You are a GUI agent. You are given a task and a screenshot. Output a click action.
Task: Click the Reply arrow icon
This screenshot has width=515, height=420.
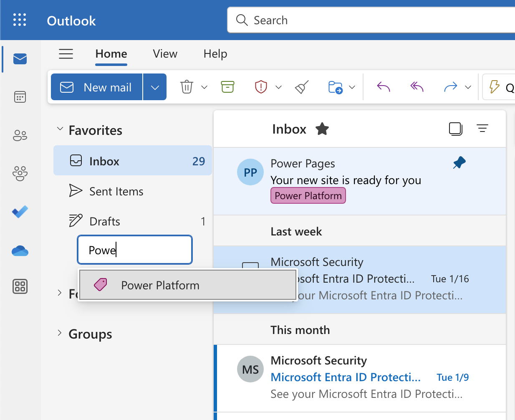point(384,87)
